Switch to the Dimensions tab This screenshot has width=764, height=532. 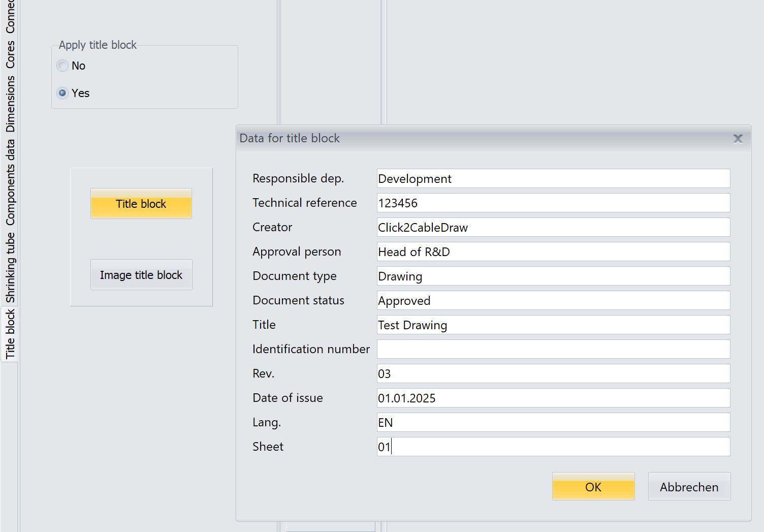tap(10, 104)
